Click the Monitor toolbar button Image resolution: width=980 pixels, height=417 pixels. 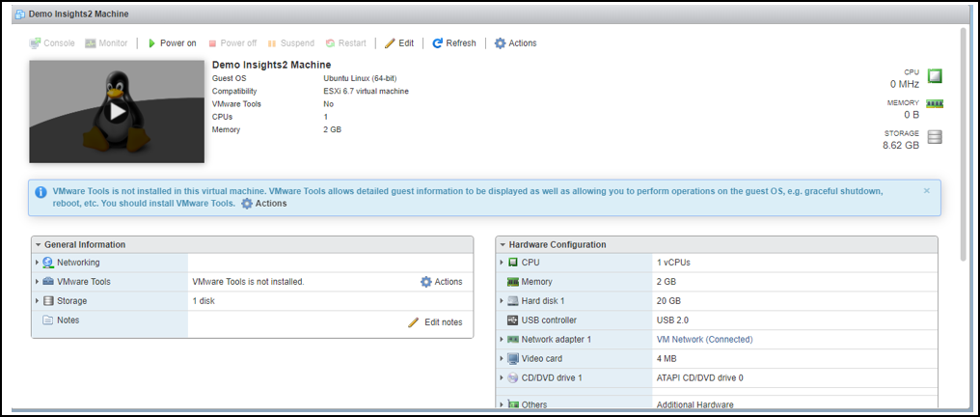tap(106, 43)
